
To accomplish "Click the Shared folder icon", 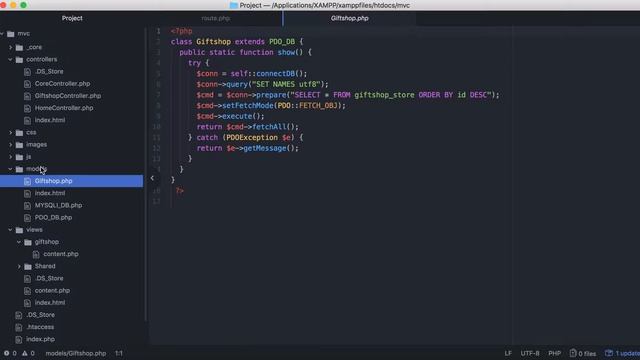I will click(x=28, y=267).
